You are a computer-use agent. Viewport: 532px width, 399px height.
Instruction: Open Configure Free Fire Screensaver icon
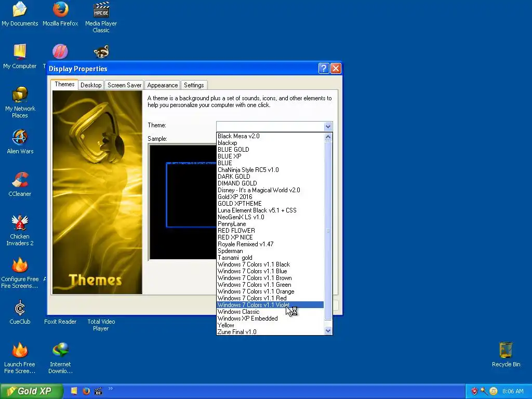tap(20, 273)
